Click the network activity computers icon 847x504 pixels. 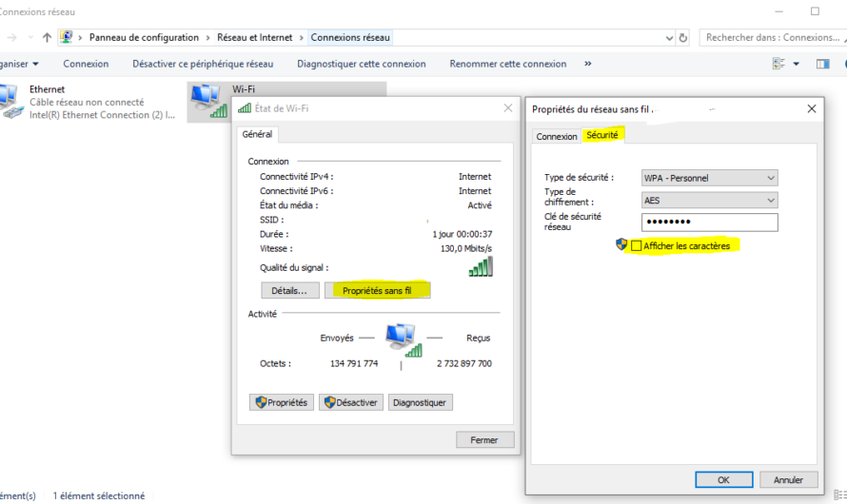click(404, 339)
